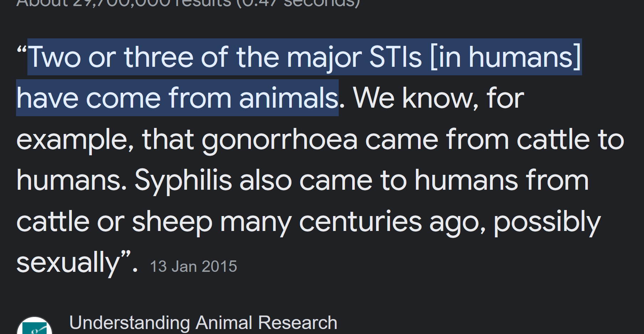Click the words 'came from cattle to'

click(495, 139)
